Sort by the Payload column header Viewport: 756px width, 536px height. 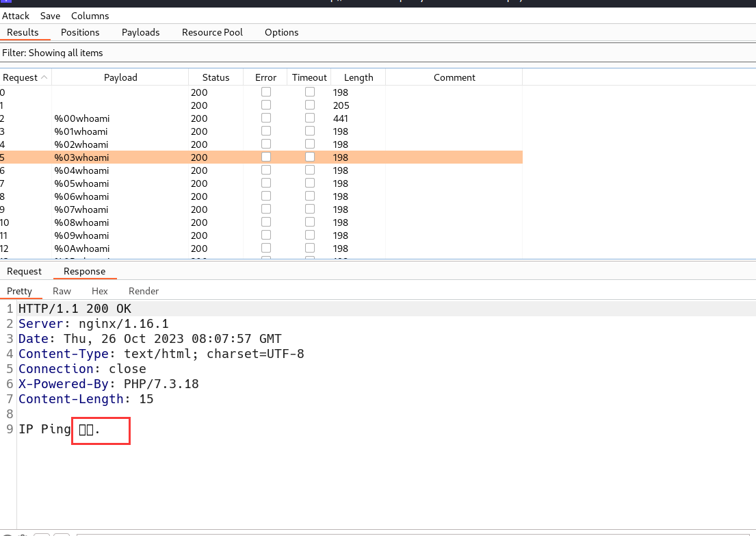(x=120, y=77)
